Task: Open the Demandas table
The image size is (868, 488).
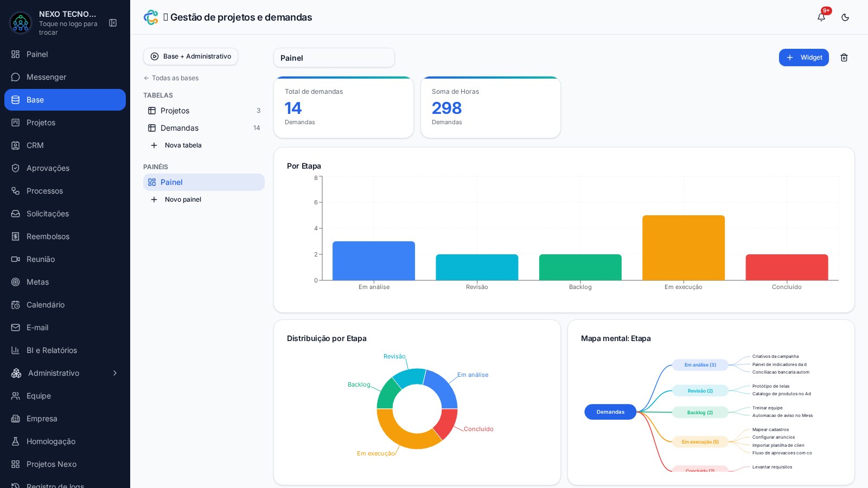Action: (x=204, y=128)
